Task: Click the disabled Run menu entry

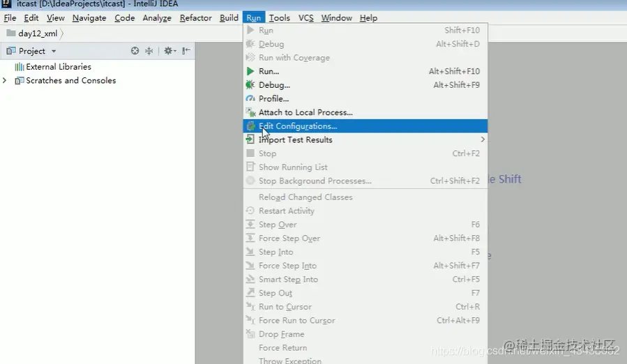Action: coord(365,31)
